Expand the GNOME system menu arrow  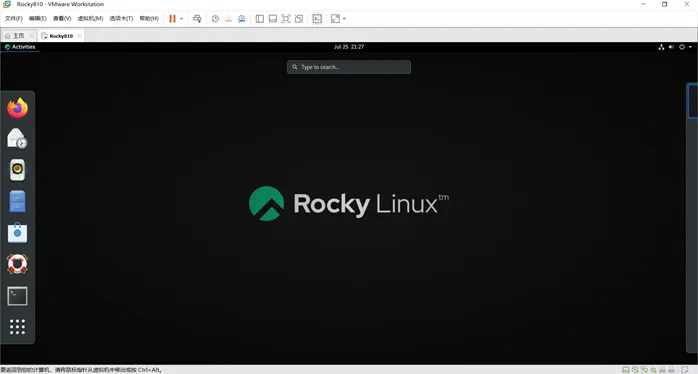690,47
